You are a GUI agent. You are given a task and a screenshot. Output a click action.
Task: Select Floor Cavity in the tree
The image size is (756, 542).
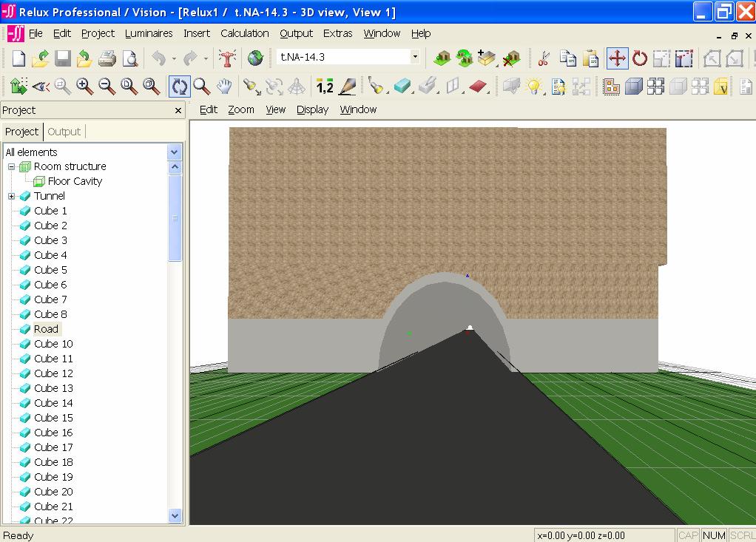click(x=75, y=182)
